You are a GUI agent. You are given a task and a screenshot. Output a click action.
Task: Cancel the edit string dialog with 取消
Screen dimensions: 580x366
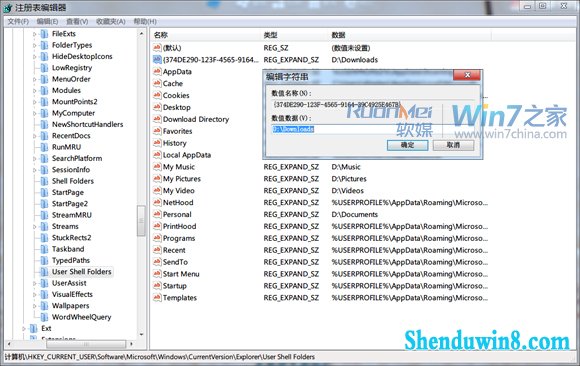453,145
